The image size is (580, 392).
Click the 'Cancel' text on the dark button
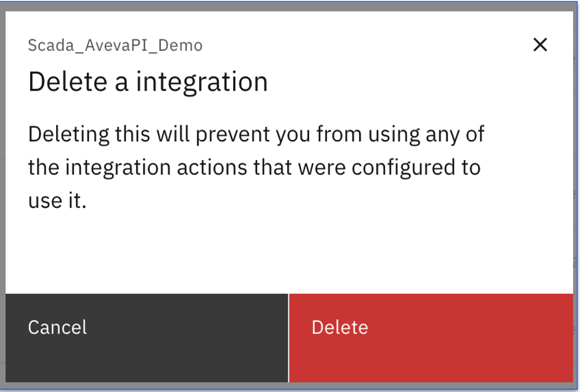(57, 327)
